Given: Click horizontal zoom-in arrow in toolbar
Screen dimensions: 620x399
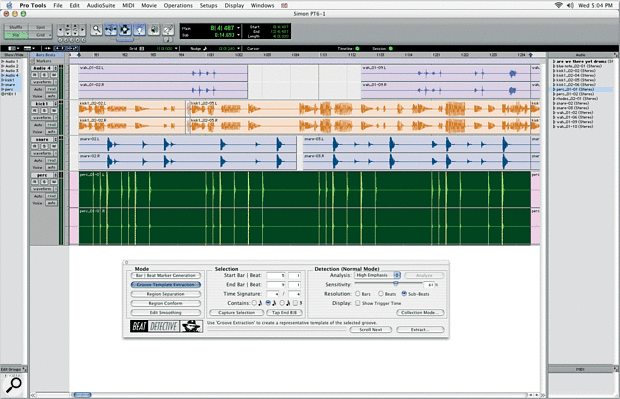Looking at the screenshot, I should tap(83, 30).
